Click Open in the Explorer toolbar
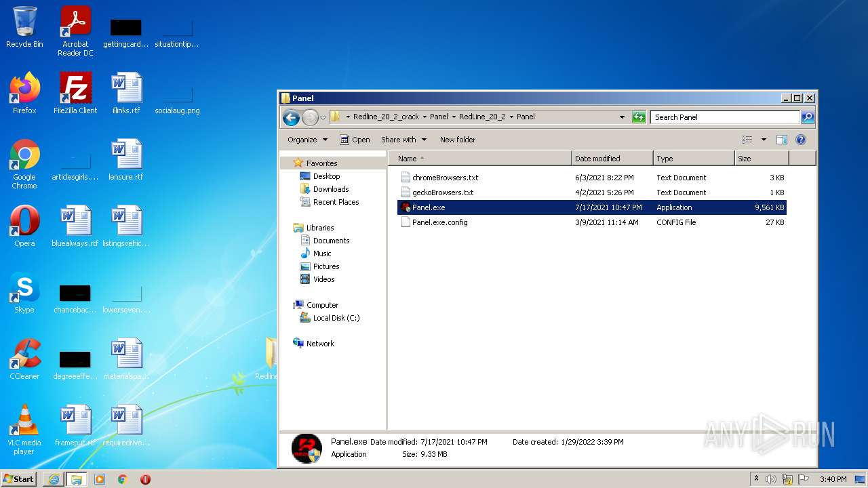 355,140
